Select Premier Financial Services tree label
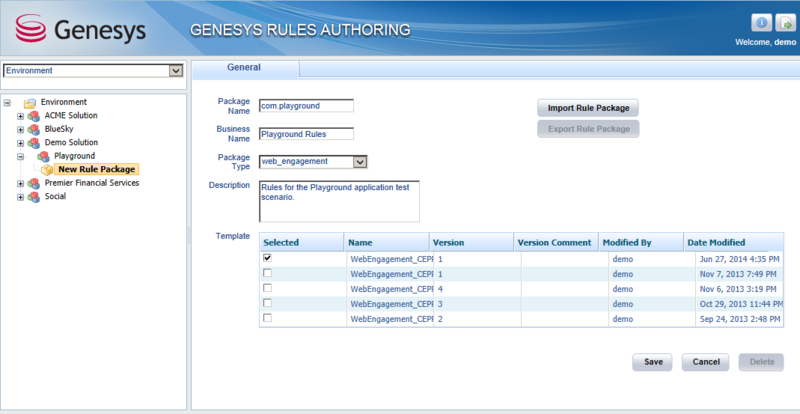Image resolution: width=800 pixels, height=414 pixels. 92,183
